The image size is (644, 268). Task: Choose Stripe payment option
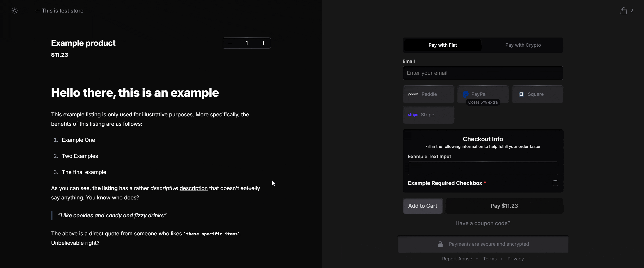[428, 115]
